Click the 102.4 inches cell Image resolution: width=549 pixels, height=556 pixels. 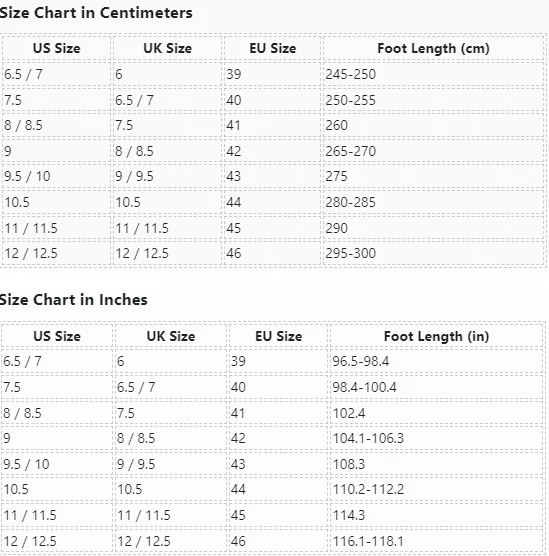(x=436, y=413)
